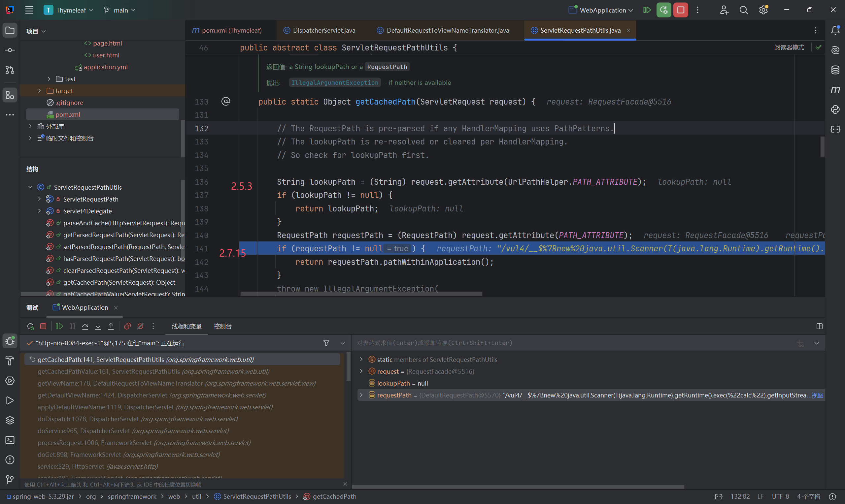Expand the target folder in project tree
Image resolution: width=845 pixels, height=504 pixels.
[x=40, y=91]
